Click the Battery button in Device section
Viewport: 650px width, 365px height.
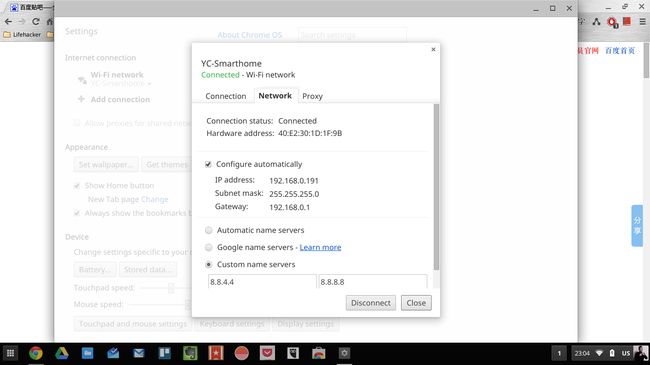(95, 270)
